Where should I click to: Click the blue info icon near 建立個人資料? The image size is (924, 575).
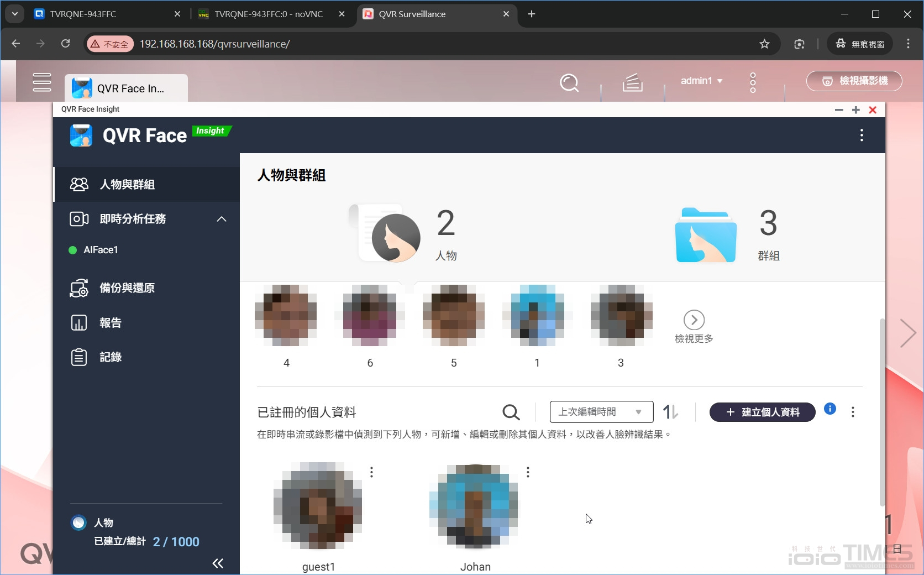(x=830, y=409)
